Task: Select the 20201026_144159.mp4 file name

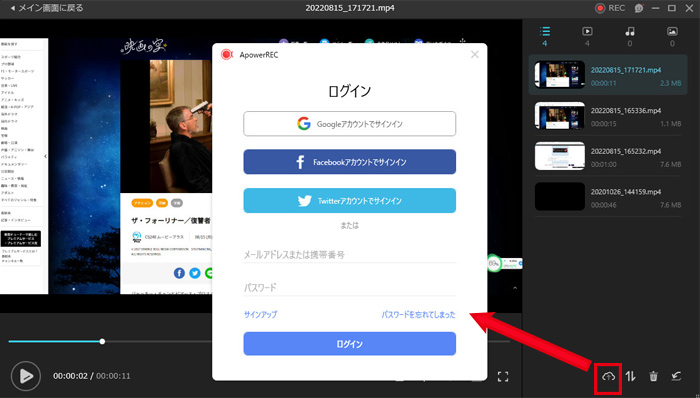Action: 626,192
